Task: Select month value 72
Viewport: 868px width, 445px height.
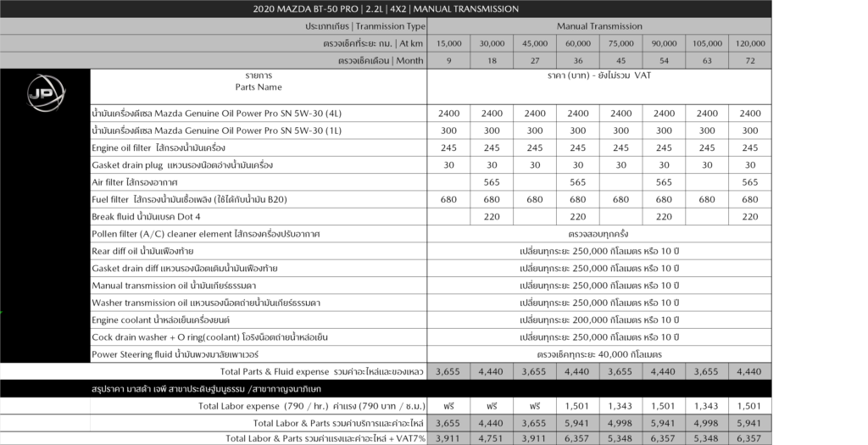Action: pyautogui.click(x=750, y=60)
